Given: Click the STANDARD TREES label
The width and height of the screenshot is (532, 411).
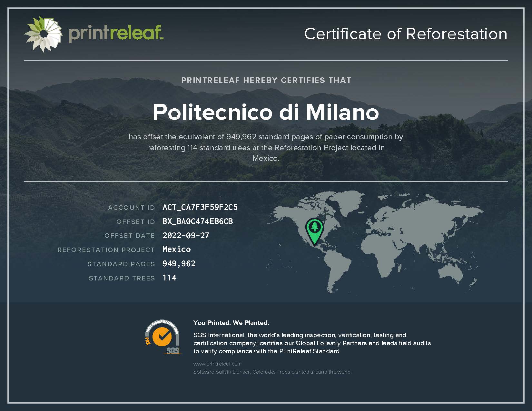Looking at the screenshot, I should 122,278.
